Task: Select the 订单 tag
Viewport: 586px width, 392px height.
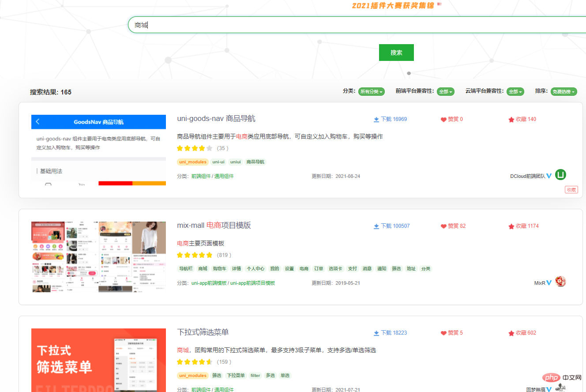Action: (319, 269)
